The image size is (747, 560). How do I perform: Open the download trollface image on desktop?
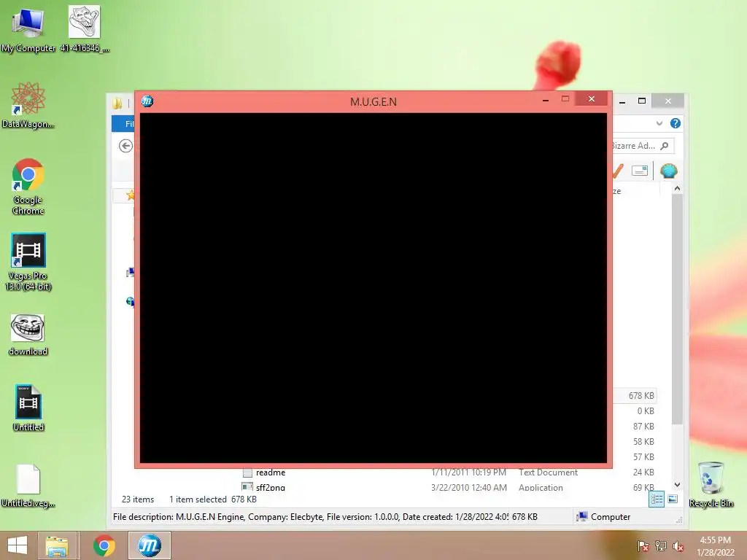[28, 335]
